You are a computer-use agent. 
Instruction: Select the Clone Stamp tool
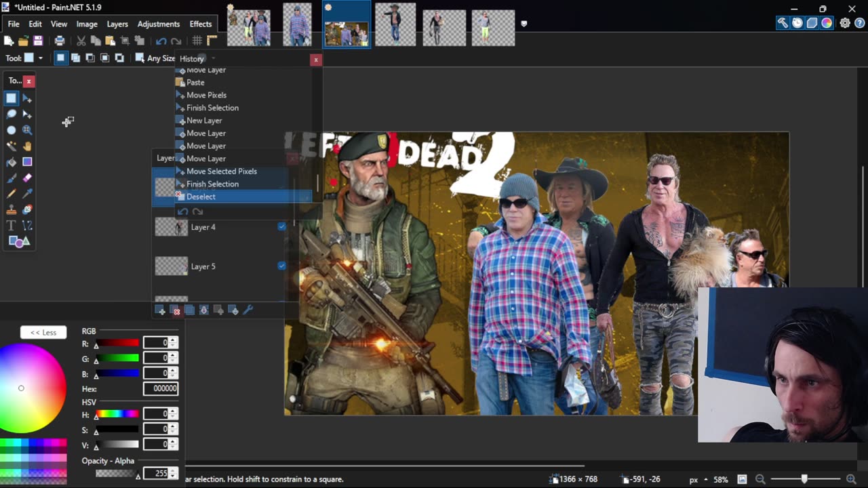[x=12, y=209]
